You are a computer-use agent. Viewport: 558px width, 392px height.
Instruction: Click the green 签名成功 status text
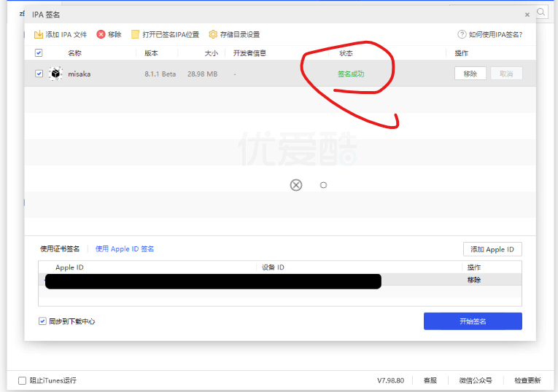click(x=351, y=74)
